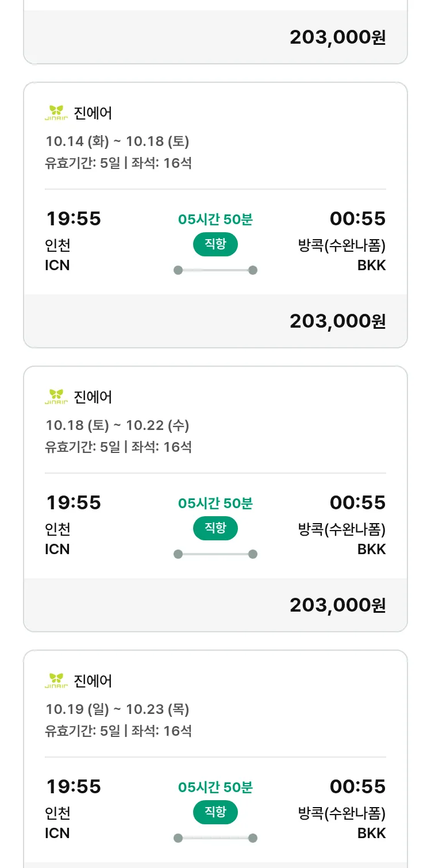Click 19:55 departure time on 10.14 flight
Image resolution: width=431 pixels, height=868 pixels.
click(x=73, y=218)
